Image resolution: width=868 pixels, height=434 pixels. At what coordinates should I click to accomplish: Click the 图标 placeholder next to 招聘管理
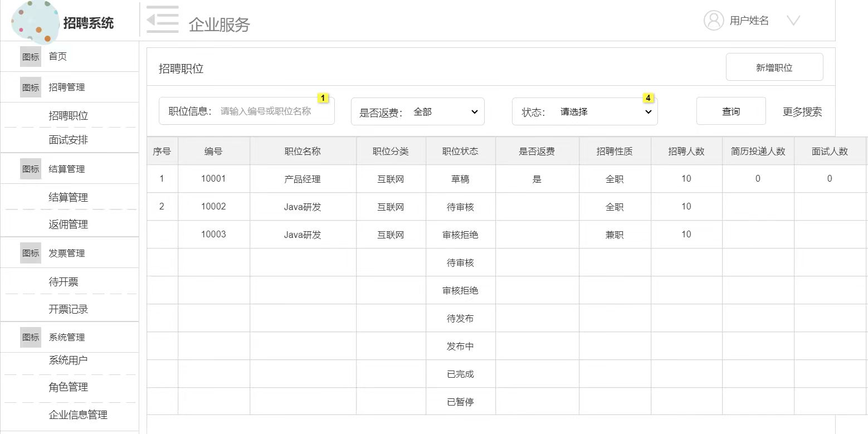point(31,87)
